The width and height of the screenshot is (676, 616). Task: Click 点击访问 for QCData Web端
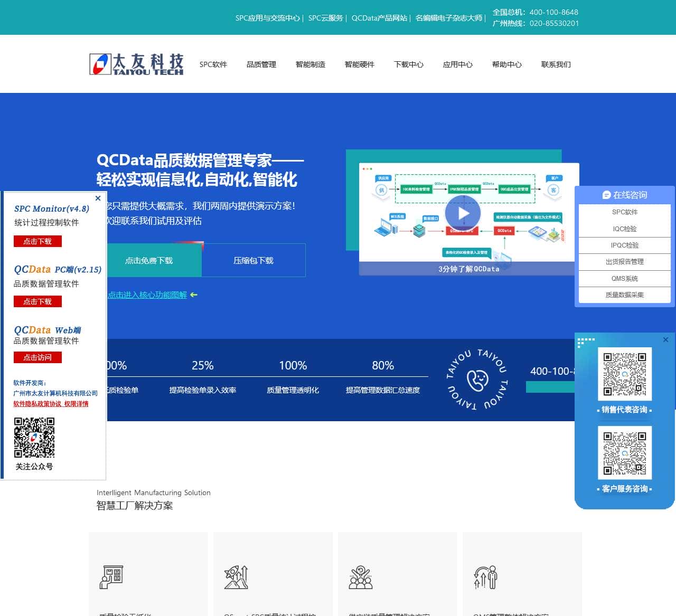click(37, 357)
